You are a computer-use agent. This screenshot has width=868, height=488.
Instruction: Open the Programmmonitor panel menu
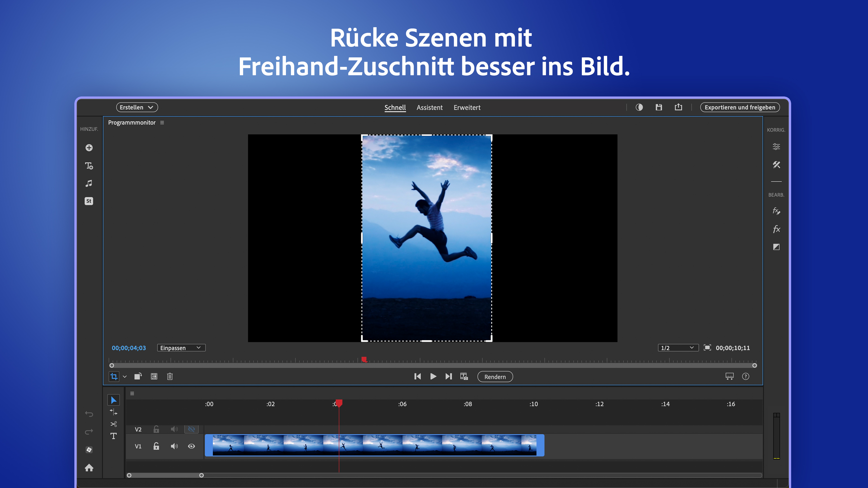point(162,123)
